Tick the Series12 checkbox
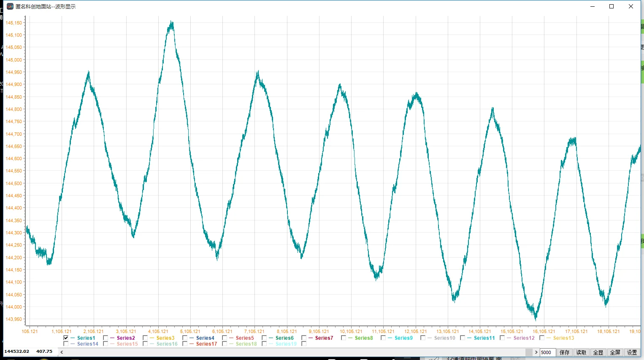 click(x=502, y=338)
